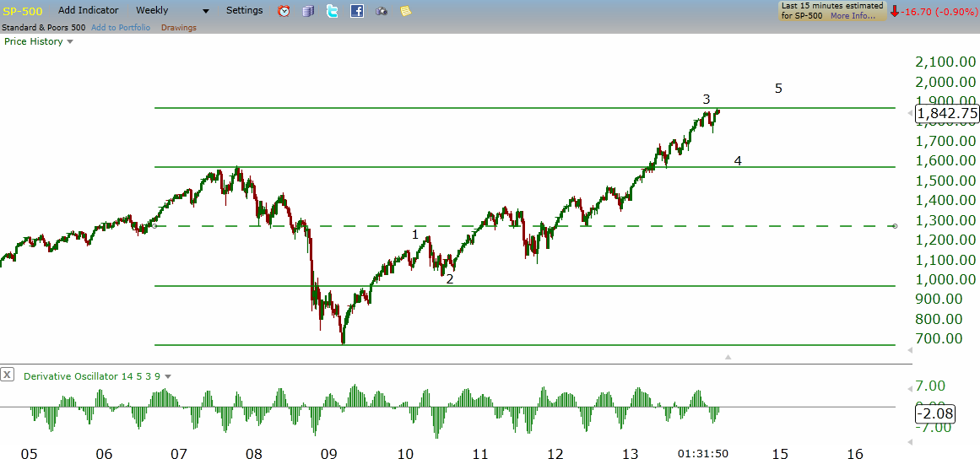
Task: Open the Settings menu
Action: coord(245,11)
